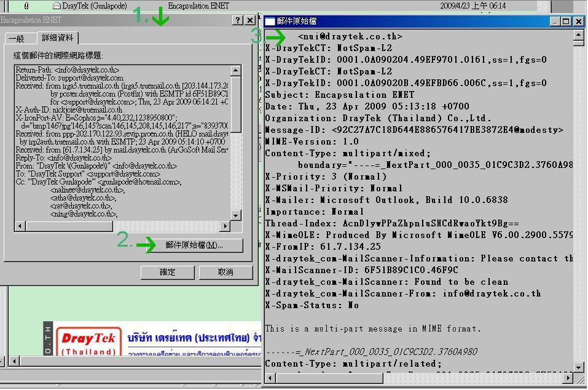Click the 2009/4/23 received date in list
Image resolution: width=588 pixels, height=390 pixels.
pyautogui.click(x=473, y=6)
